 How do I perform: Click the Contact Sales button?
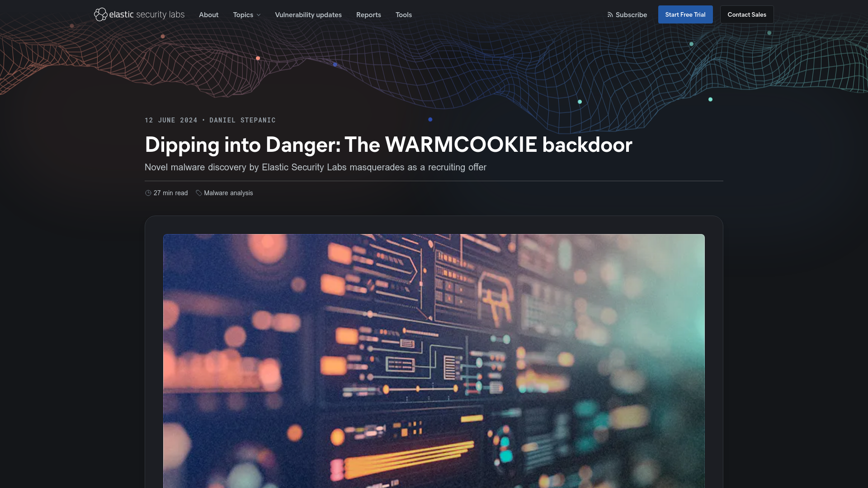pyautogui.click(x=747, y=14)
